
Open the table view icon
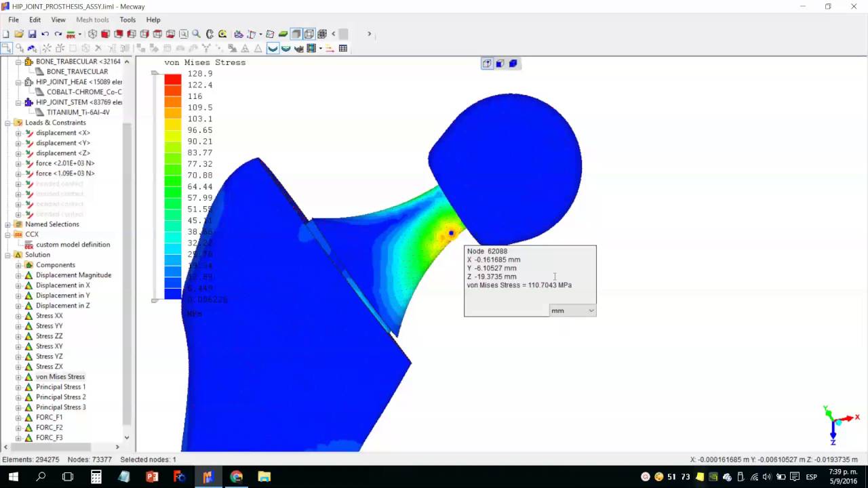coord(343,48)
